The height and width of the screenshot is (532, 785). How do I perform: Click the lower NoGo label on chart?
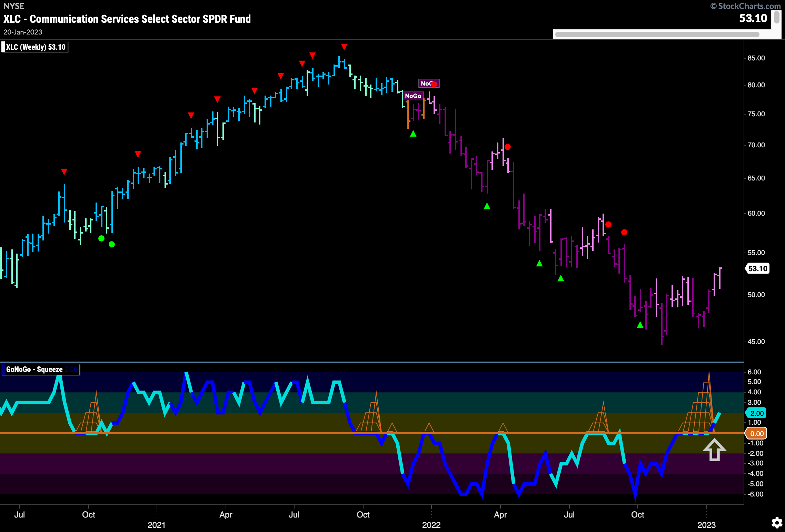click(x=413, y=96)
